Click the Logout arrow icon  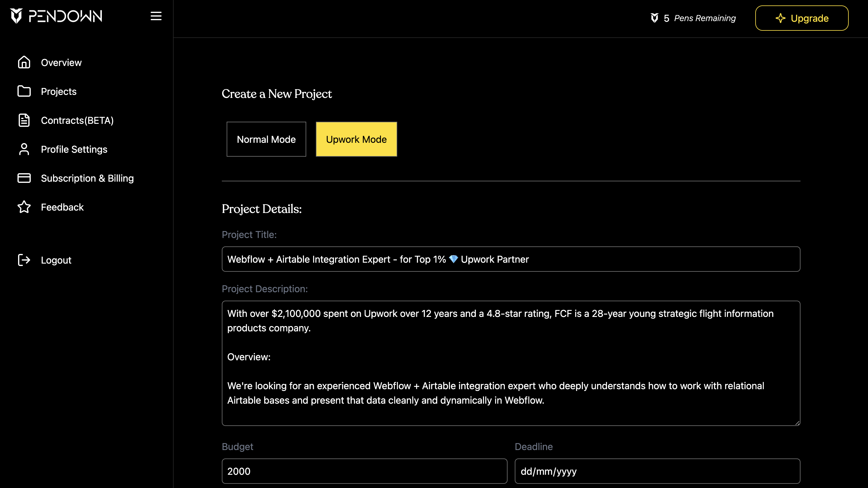[24, 260]
